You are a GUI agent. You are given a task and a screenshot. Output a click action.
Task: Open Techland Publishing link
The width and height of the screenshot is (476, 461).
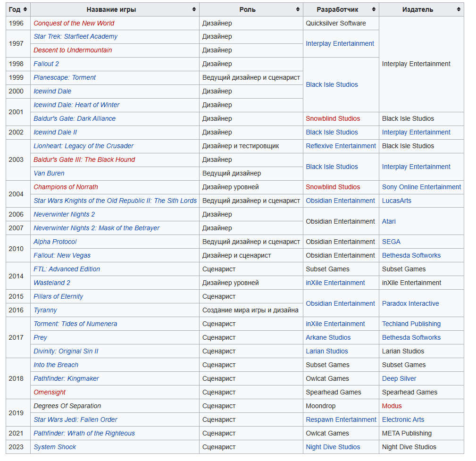click(x=411, y=323)
